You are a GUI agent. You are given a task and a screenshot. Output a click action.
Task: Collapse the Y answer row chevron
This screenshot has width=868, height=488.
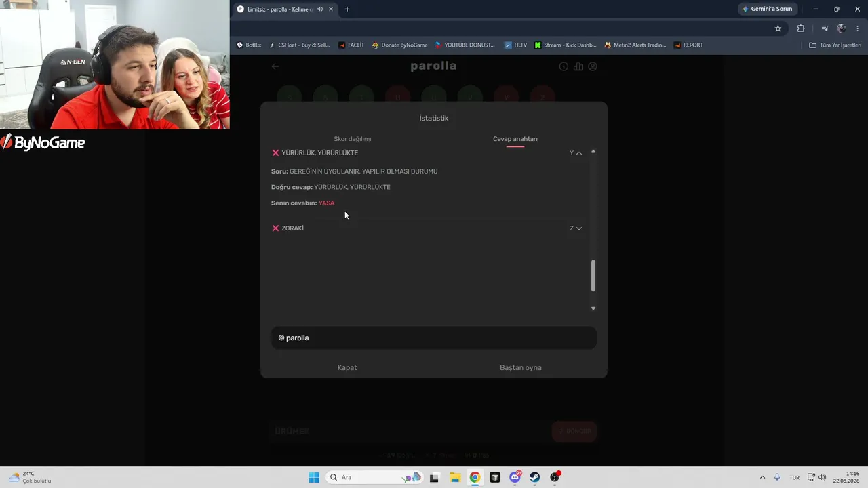point(579,153)
